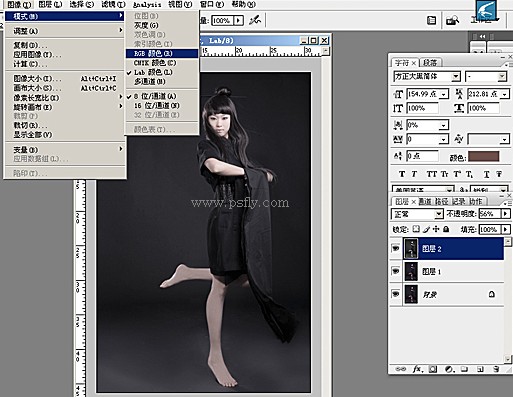Enable Strikethrough text style
The height and width of the screenshot is (397, 513).
pyautogui.click(x=499, y=174)
